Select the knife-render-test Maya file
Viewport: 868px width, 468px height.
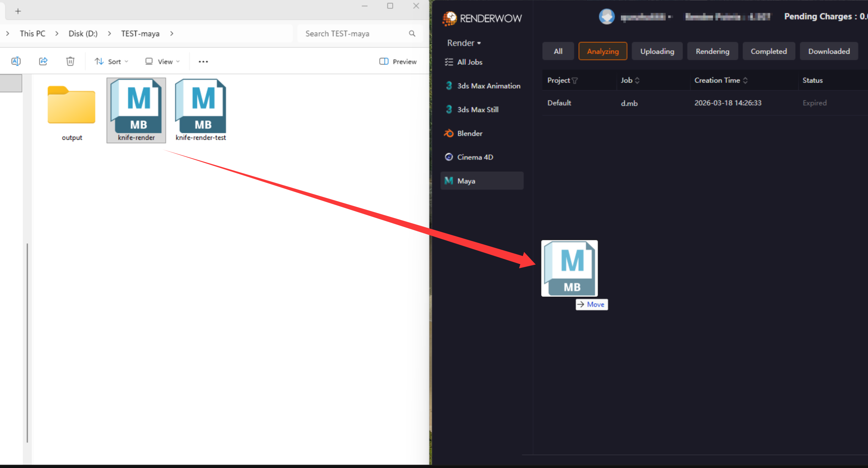pos(201,110)
